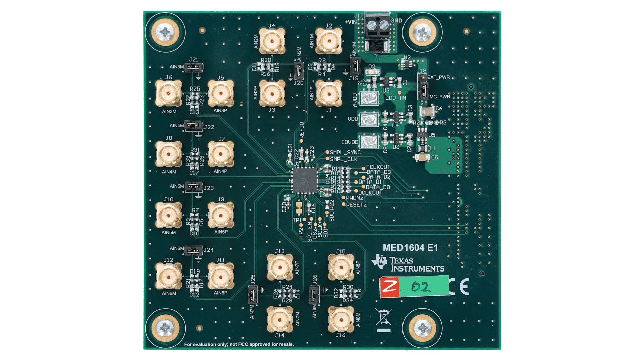The height and width of the screenshot is (362, 644).
Task: Click the IOVDD indicator component
Action: click(x=370, y=141)
